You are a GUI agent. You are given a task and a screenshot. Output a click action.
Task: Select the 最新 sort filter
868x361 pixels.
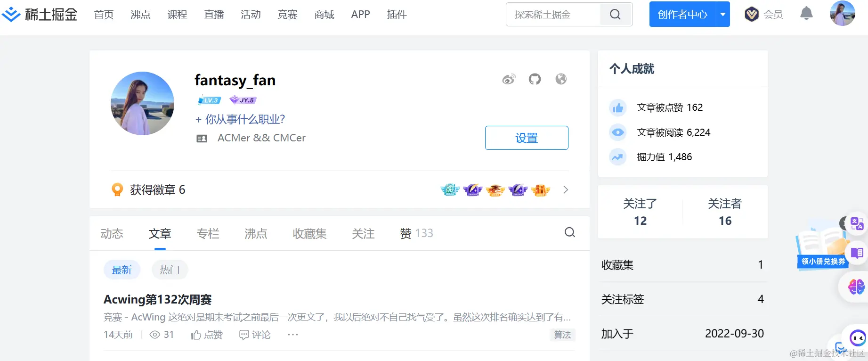click(x=122, y=270)
